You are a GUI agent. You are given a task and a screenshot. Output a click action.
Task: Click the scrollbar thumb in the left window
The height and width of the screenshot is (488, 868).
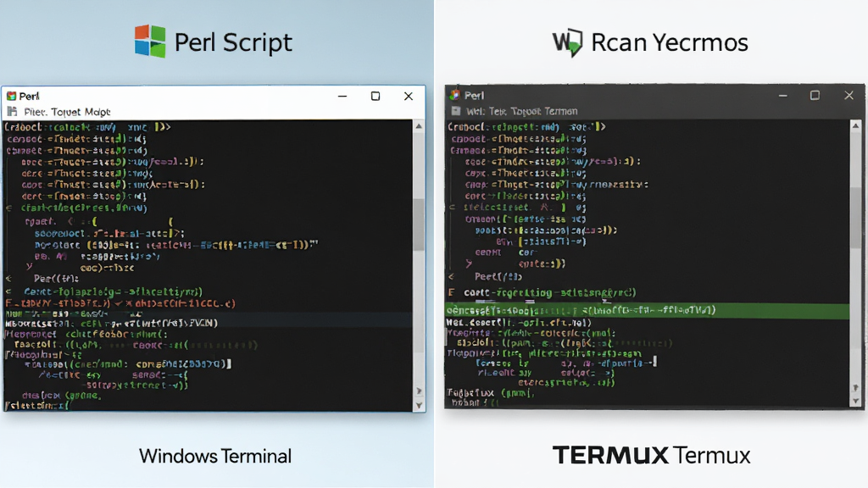point(419,224)
